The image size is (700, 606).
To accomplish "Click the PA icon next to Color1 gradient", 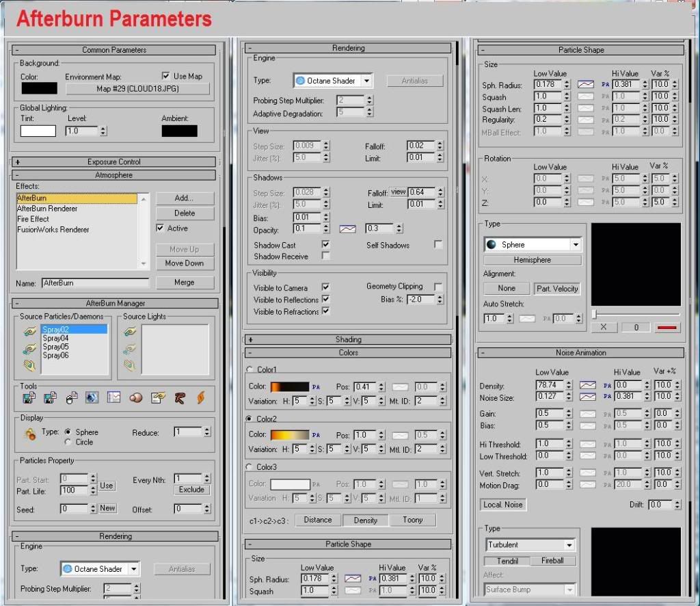I will [x=316, y=386].
